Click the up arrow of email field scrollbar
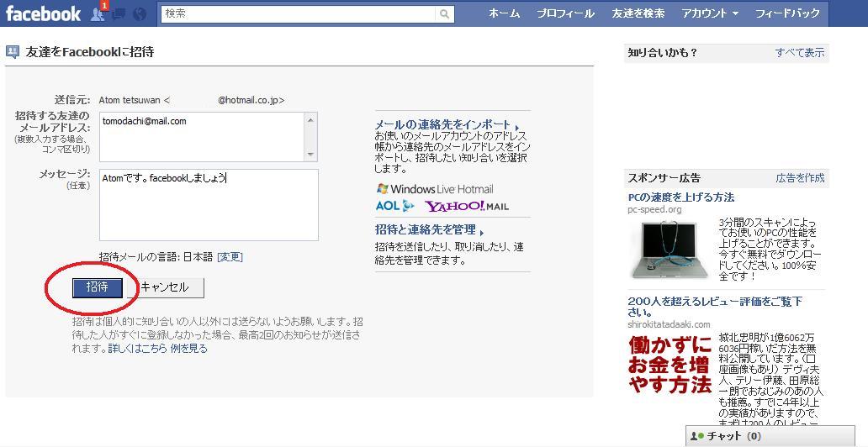The width and height of the screenshot is (868, 447). click(x=310, y=119)
